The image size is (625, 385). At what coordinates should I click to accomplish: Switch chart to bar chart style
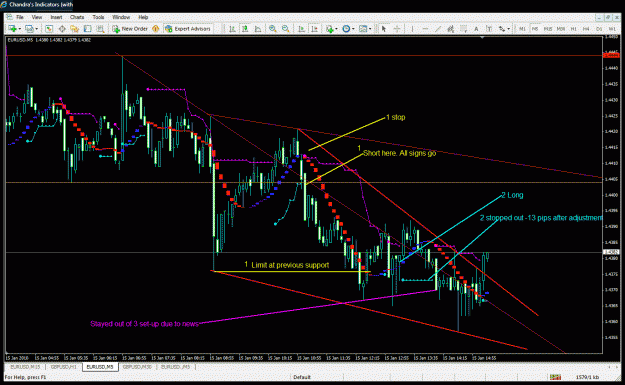pos(232,29)
